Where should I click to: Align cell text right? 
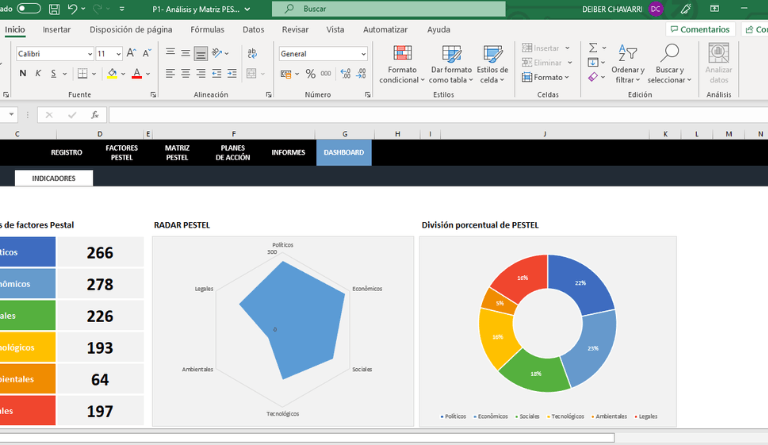pos(200,73)
